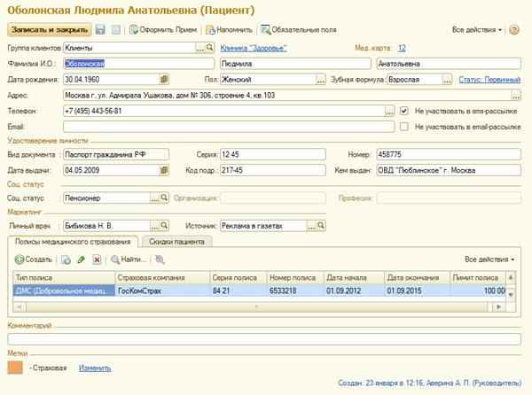The image size is (532, 395).
Task: Click magnifier next to Личный врач field
Action: [x=164, y=226]
